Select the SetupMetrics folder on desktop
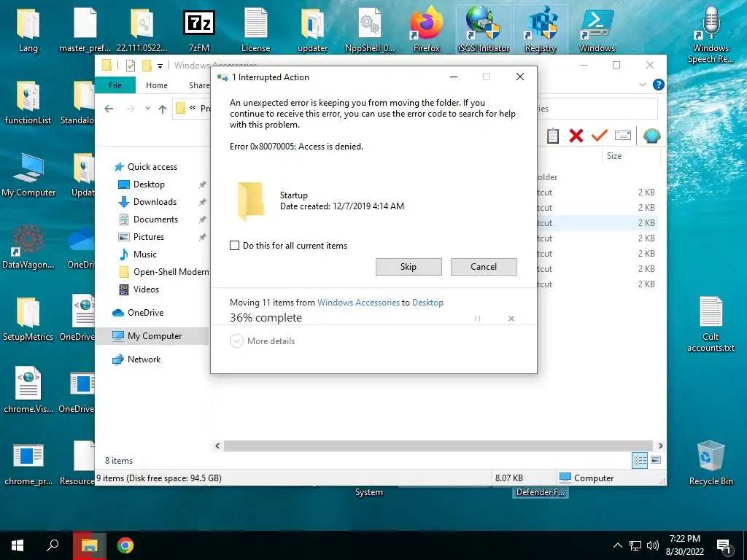This screenshot has height=560, width=747. pyautogui.click(x=28, y=319)
